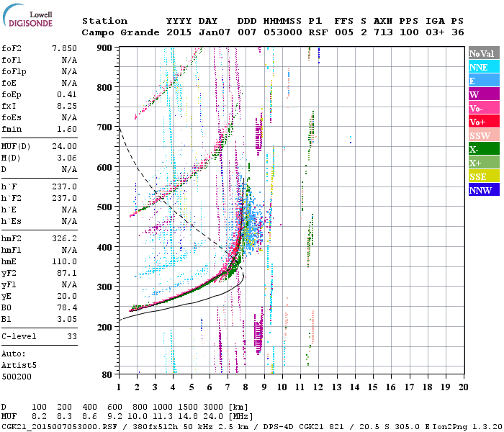
Task: Click the 14 MHz frequency axis label
Action: pos(354,387)
